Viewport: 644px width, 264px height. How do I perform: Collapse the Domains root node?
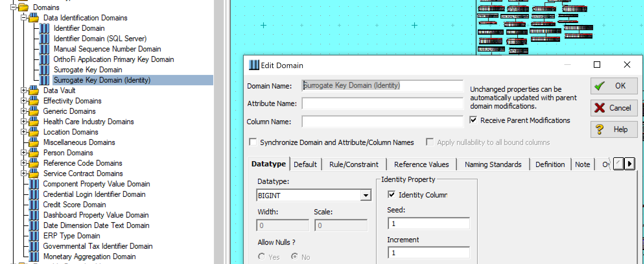click(x=13, y=7)
